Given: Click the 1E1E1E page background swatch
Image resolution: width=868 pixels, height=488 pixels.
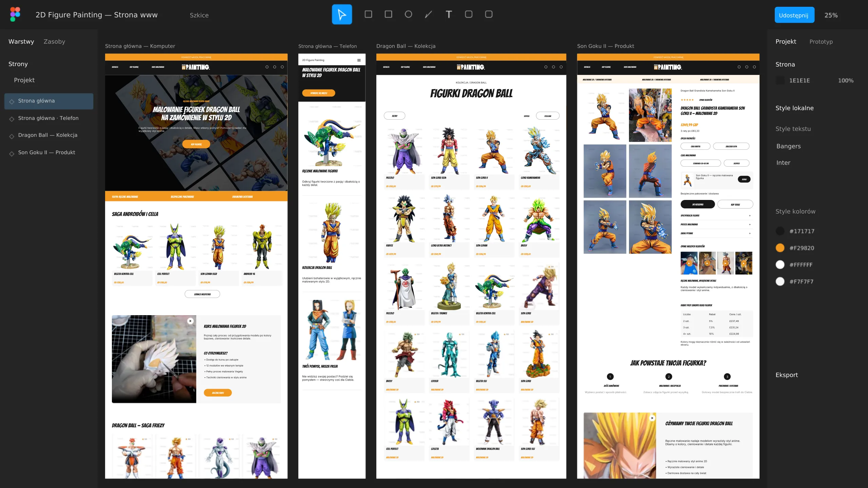Looking at the screenshot, I should (780, 80).
